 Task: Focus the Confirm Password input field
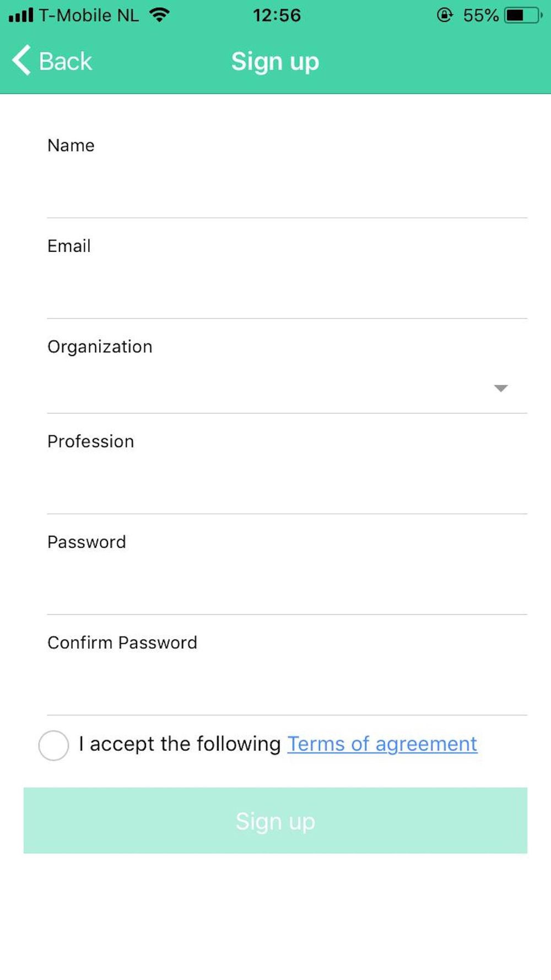tap(287, 685)
